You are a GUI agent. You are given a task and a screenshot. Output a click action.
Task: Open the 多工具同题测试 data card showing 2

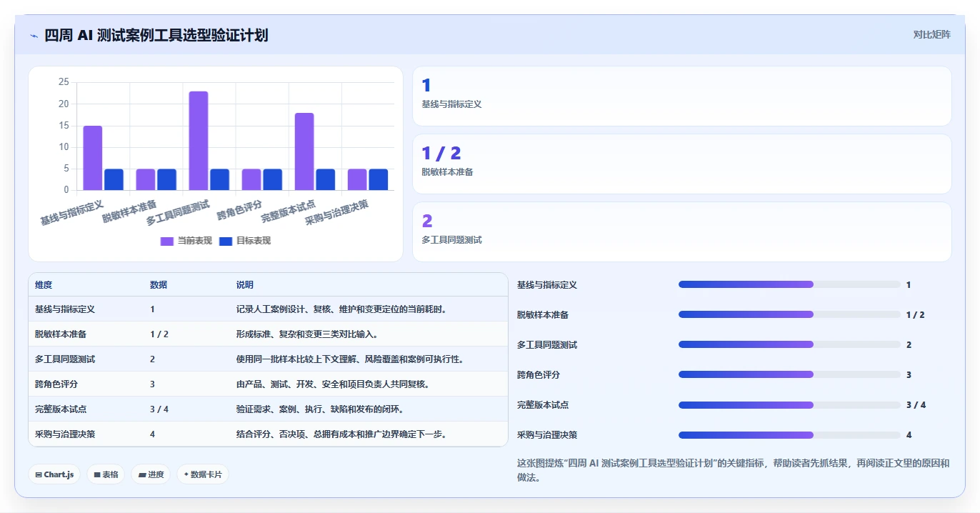(x=682, y=232)
